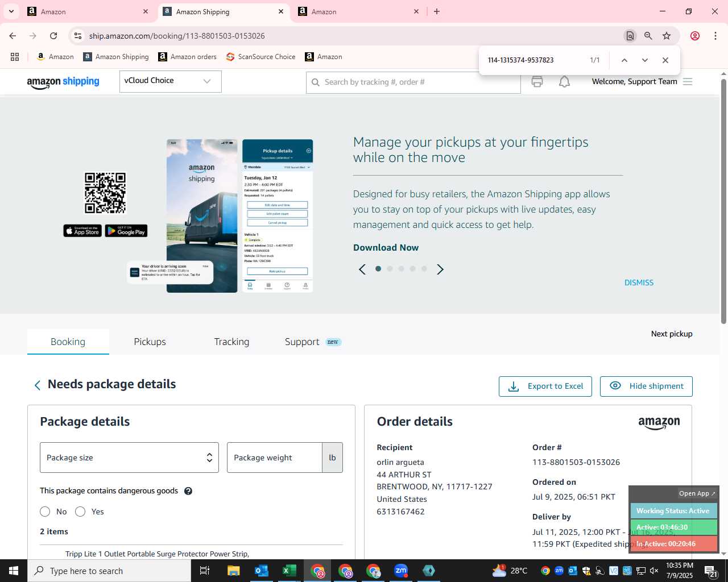Open Task View on the taskbar

(205, 571)
